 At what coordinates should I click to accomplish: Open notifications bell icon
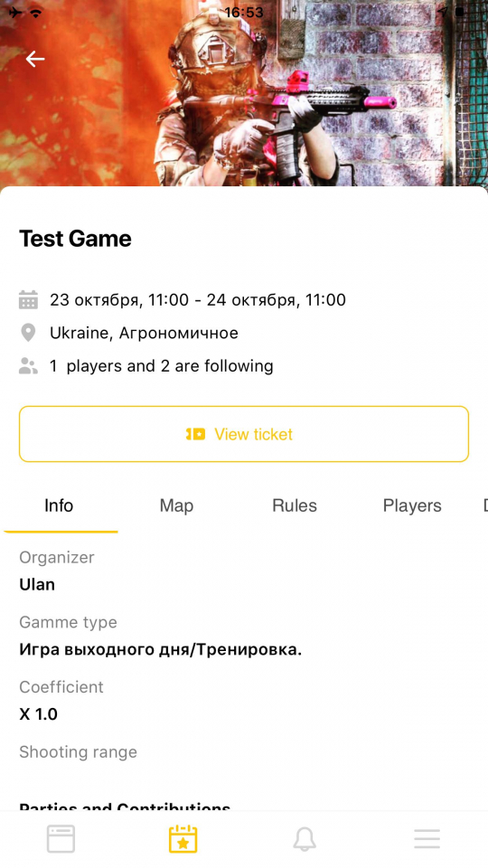[x=305, y=839]
